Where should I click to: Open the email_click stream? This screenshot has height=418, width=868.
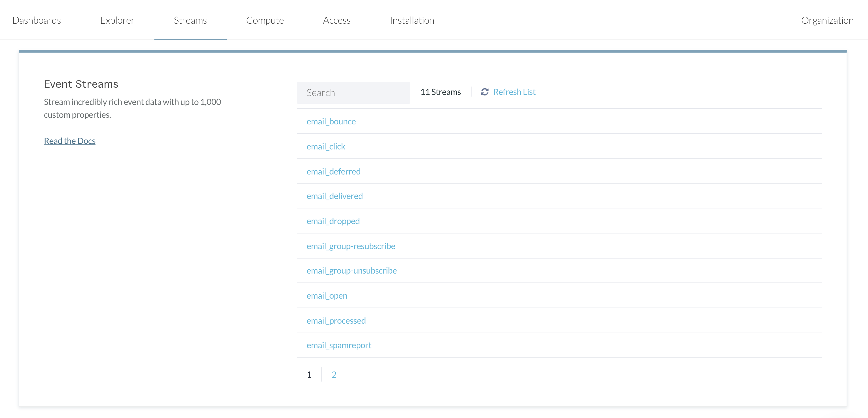[x=326, y=146]
